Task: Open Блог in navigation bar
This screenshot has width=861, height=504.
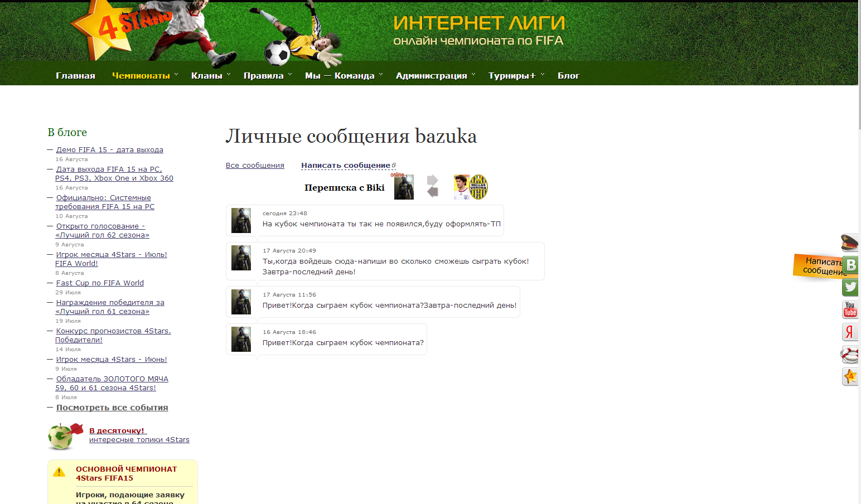Action: point(568,76)
